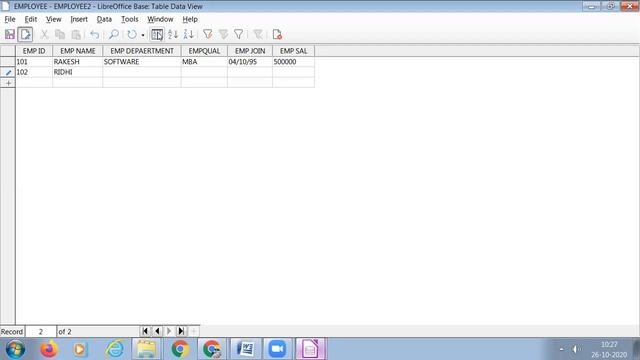Open the View menu
The image size is (640, 360).
pyautogui.click(x=53, y=19)
